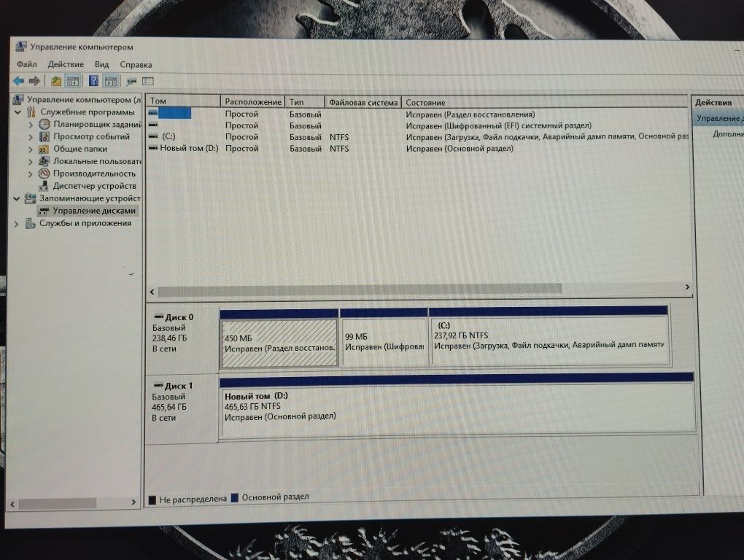The height and width of the screenshot is (560, 744).
Task: Select Диспетчер устройств in the tree
Action: (x=94, y=186)
